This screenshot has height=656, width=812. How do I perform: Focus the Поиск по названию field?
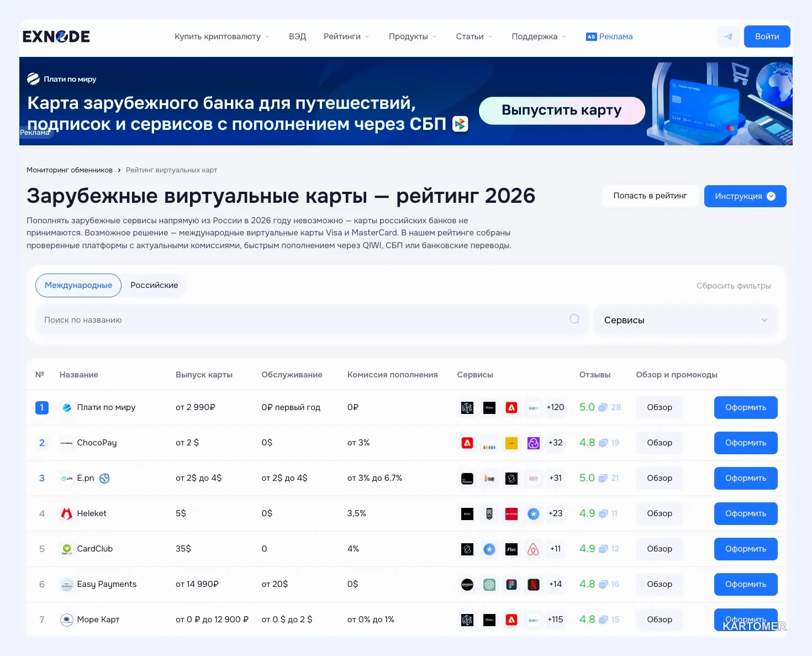pos(311,320)
